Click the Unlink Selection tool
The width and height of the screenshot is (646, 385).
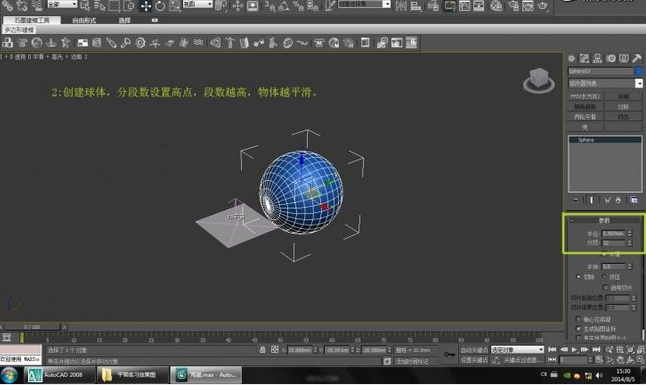[x=22, y=5]
